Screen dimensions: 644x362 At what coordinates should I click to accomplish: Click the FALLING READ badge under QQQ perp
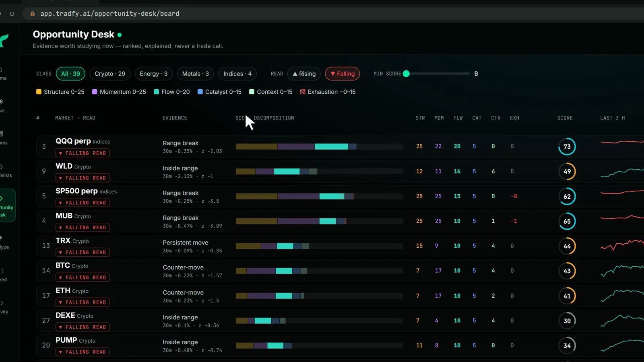83,153
